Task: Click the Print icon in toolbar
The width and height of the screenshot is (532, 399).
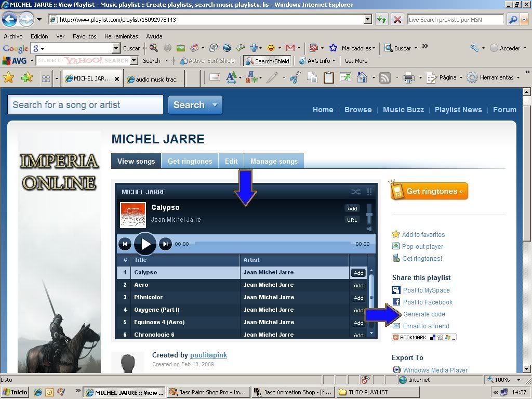Action: click(408, 78)
